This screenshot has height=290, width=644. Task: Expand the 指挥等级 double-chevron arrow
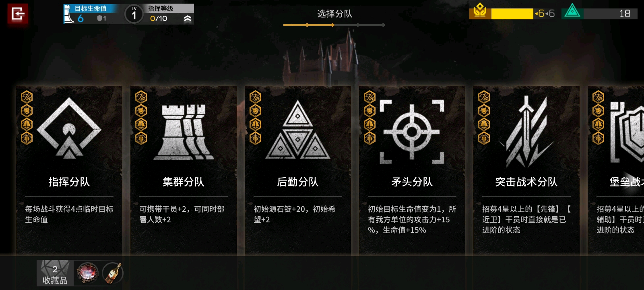(x=188, y=19)
